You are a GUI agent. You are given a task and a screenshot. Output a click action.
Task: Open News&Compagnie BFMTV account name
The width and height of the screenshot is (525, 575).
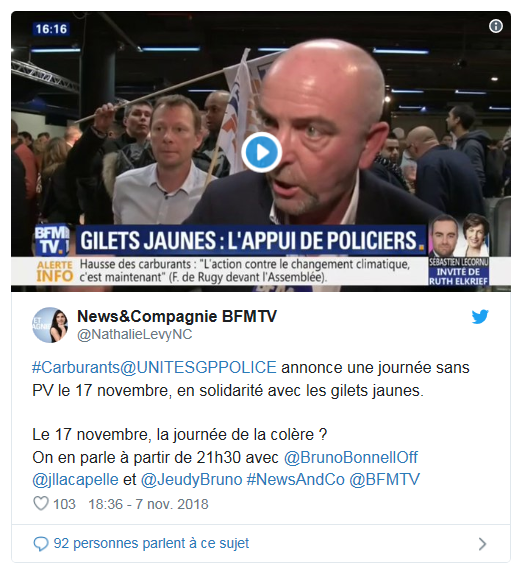point(177,316)
